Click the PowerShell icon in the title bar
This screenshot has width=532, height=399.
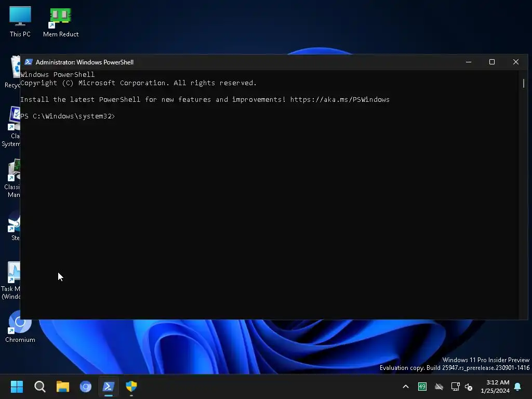pyautogui.click(x=29, y=62)
